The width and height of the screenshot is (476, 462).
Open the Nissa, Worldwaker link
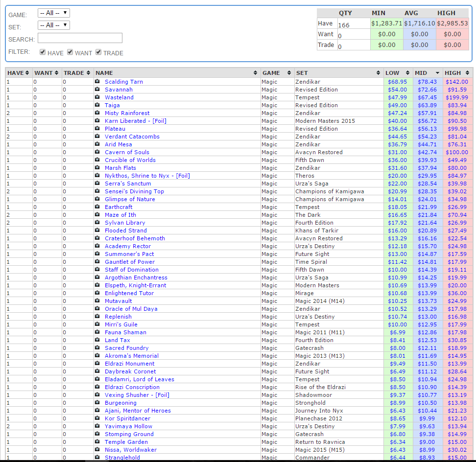click(x=131, y=450)
